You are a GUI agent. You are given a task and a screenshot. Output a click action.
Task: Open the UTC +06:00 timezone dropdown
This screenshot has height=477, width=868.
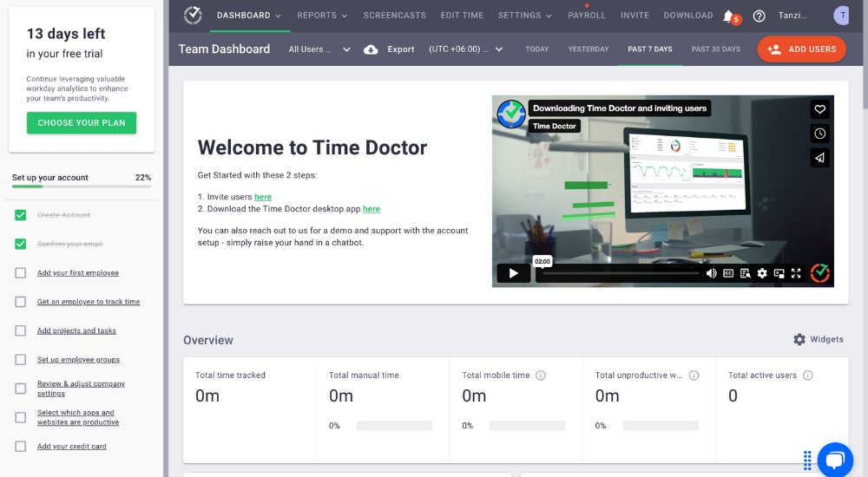(x=465, y=49)
